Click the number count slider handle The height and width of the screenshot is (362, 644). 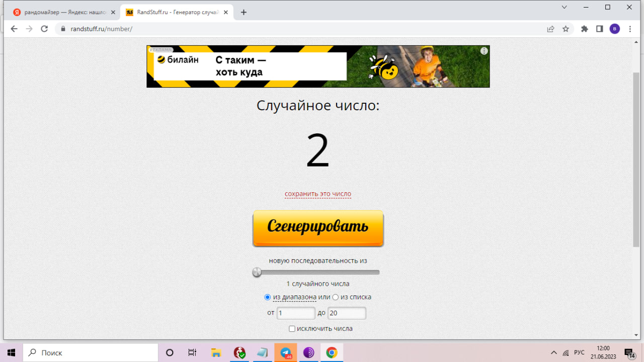257,272
